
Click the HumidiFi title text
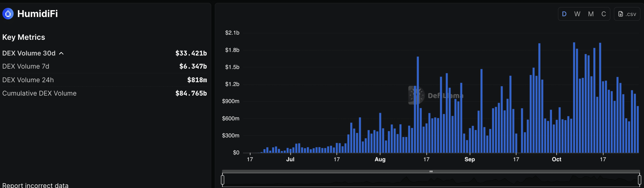37,14
